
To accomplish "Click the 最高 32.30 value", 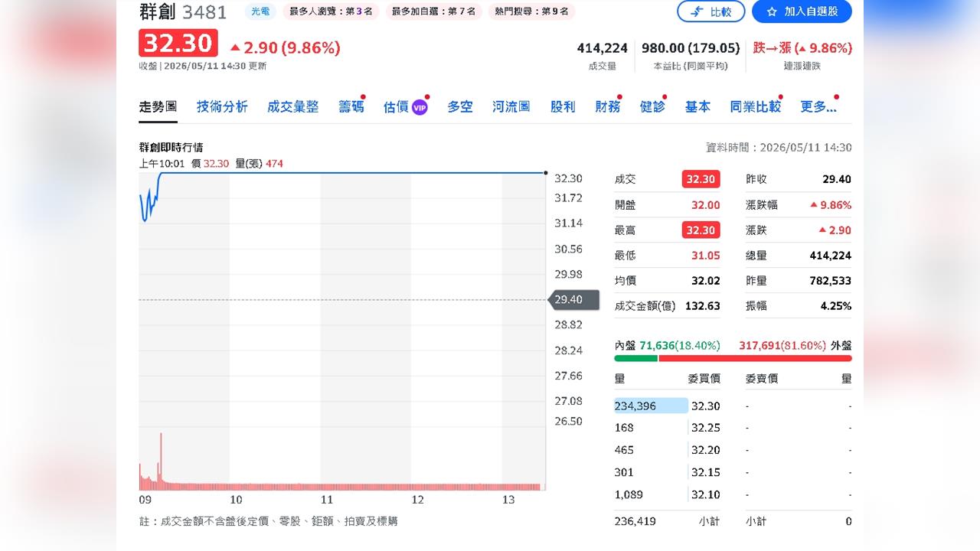I will [700, 230].
